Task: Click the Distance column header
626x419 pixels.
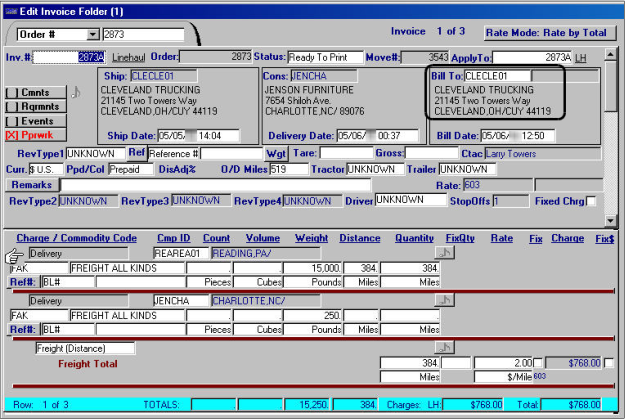Action: pos(360,238)
